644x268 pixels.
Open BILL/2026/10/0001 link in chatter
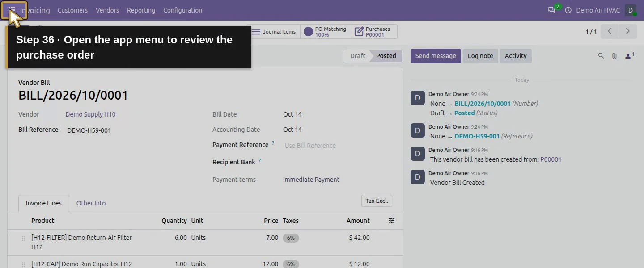483,104
